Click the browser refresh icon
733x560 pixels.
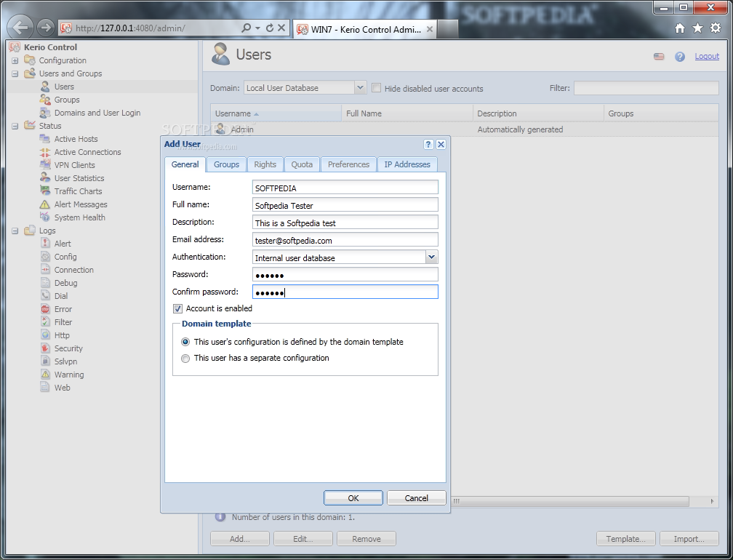pyautogui.click(x=270, y=28)
